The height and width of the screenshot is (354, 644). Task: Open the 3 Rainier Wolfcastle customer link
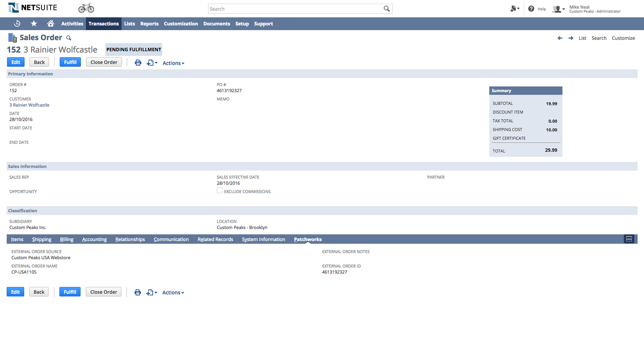pyautogui.click(x=29, y=105)
